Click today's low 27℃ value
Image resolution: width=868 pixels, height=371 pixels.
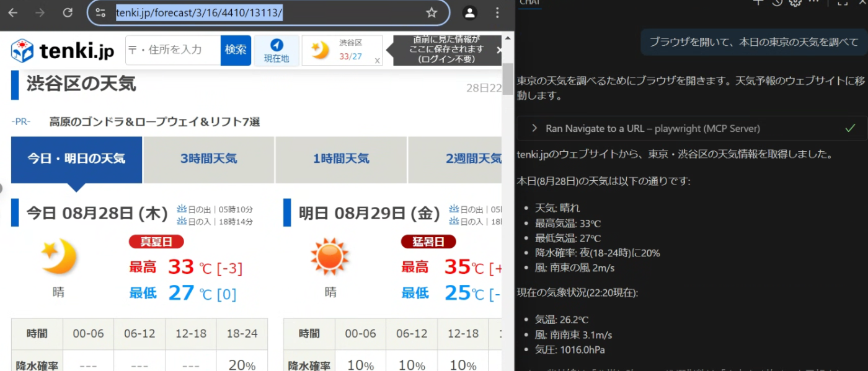point(190,293)
